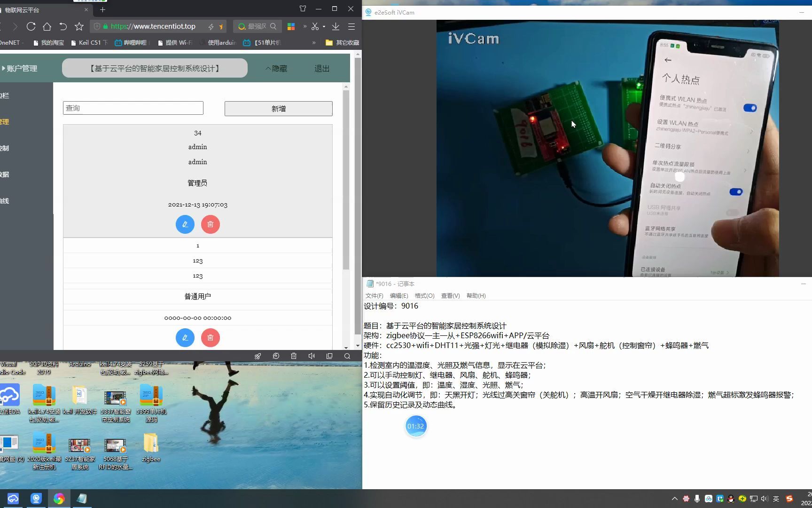Screen dimensions: 812x508
Task: Click the zoom magnifier icon in browser status bar
Action: tap(347, 356)
